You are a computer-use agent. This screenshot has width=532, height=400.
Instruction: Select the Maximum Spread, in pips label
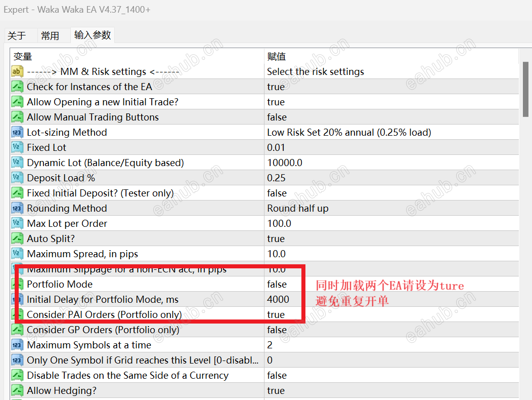82,254
